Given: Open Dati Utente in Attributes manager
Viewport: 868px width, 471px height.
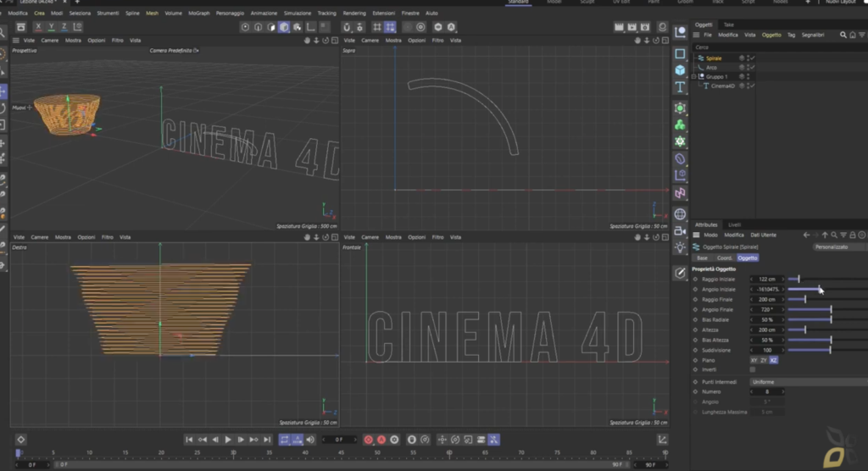Looking at the screenshot, I should [763, 235].
